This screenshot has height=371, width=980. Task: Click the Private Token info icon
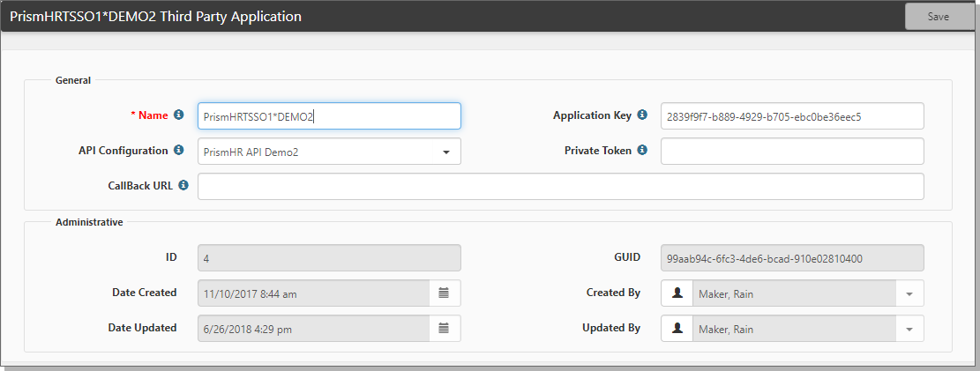pos(642,151)
